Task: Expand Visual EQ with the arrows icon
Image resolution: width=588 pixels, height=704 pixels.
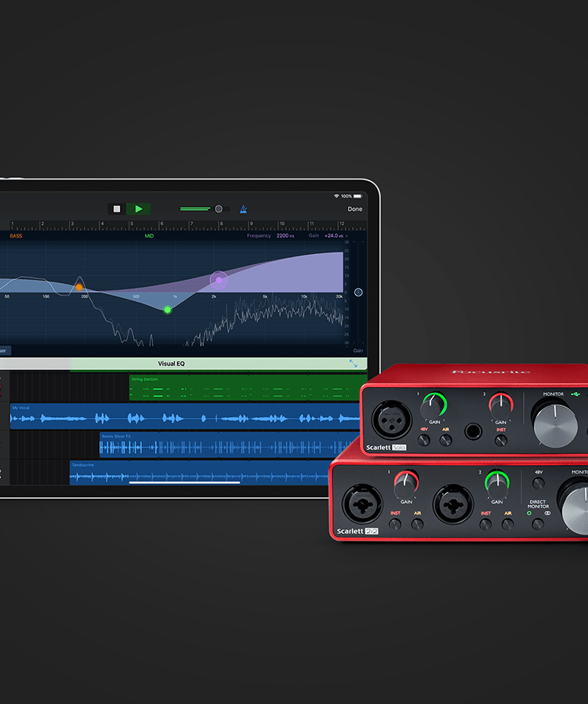Action: [x=354, y=364]
